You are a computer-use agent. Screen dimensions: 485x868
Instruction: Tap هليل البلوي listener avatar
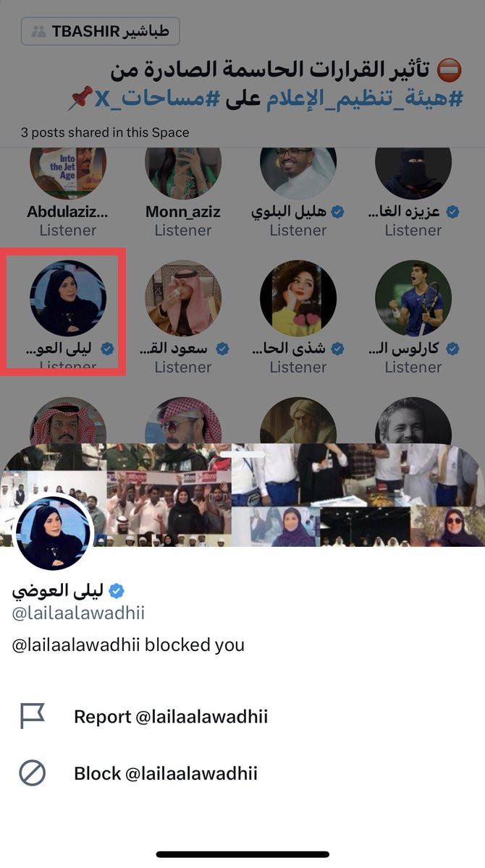tap(298, 171)
